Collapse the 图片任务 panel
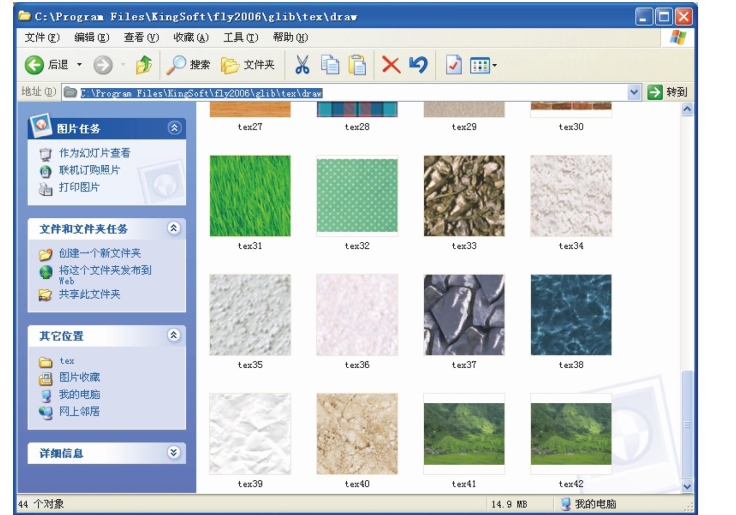 [174, 128]
